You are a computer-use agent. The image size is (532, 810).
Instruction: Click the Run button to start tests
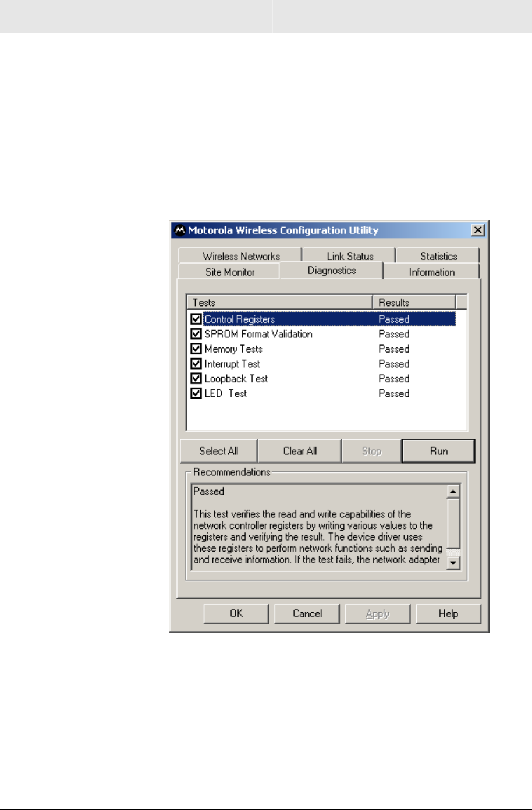(439, 451)
